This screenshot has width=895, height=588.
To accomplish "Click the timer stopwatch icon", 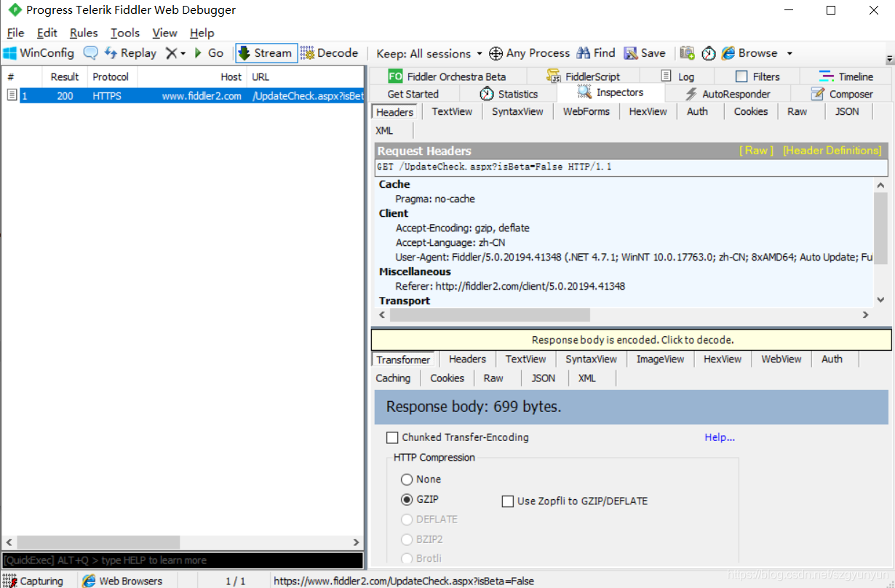I will click(x=708, y=53).
